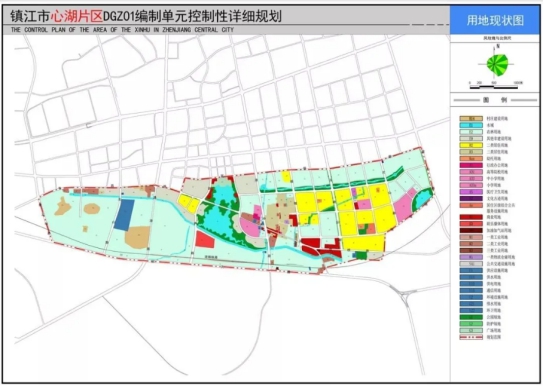Click the red dashed 规划范围 legend swatch
Viewport: 544px width, 387px height.
[x=471, y=337]
